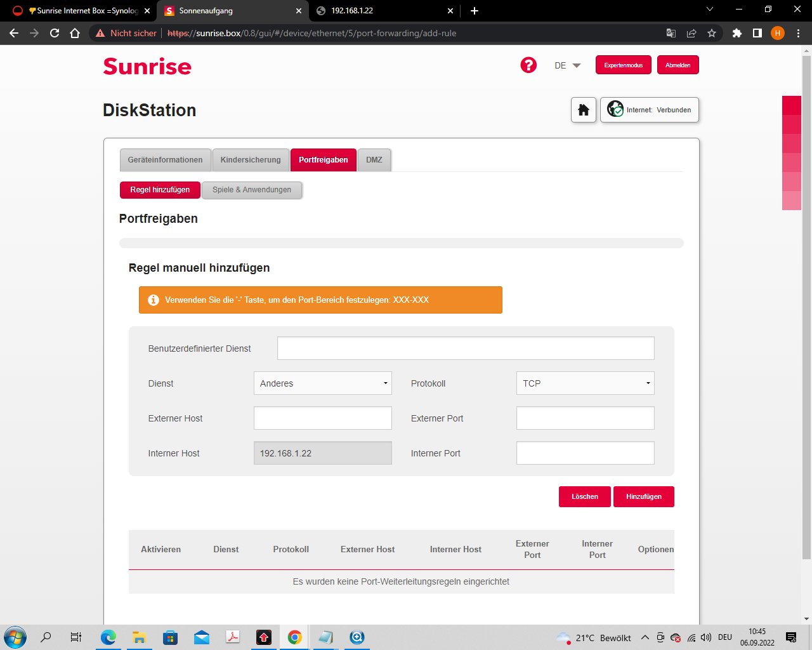This screenshot has width=812, height=650.
Task: Open Task View in taskbar
Action: (75, 637)
